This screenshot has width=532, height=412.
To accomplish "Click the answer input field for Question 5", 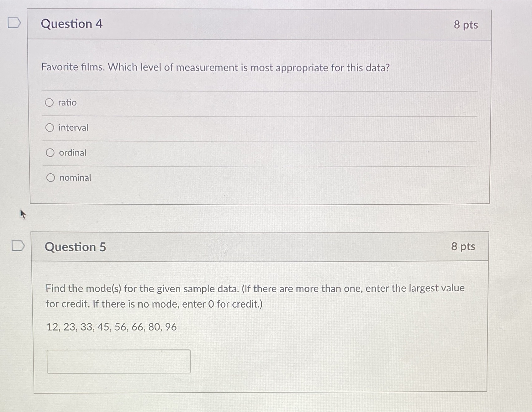I will (x=119, y=361).
